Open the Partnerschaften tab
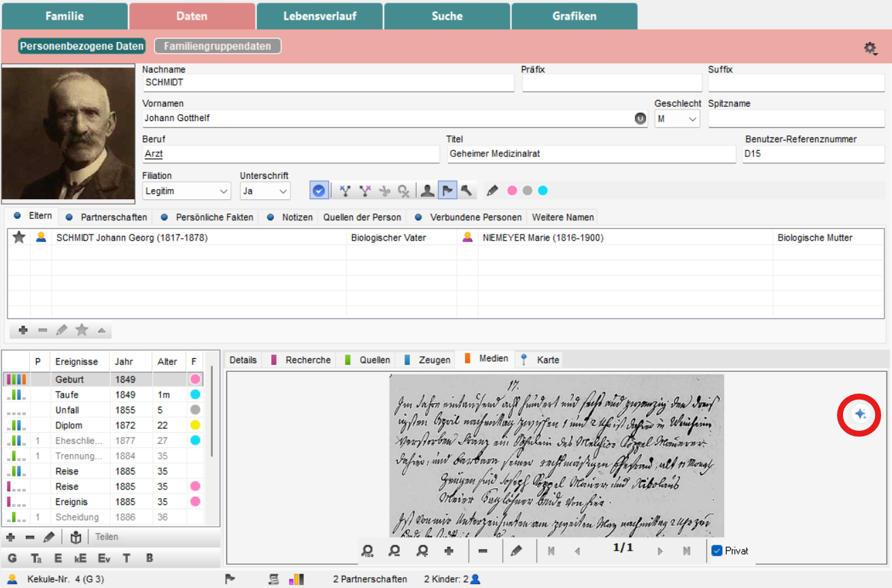The width and height of the screenshot is (892, 588). point(114,218)
